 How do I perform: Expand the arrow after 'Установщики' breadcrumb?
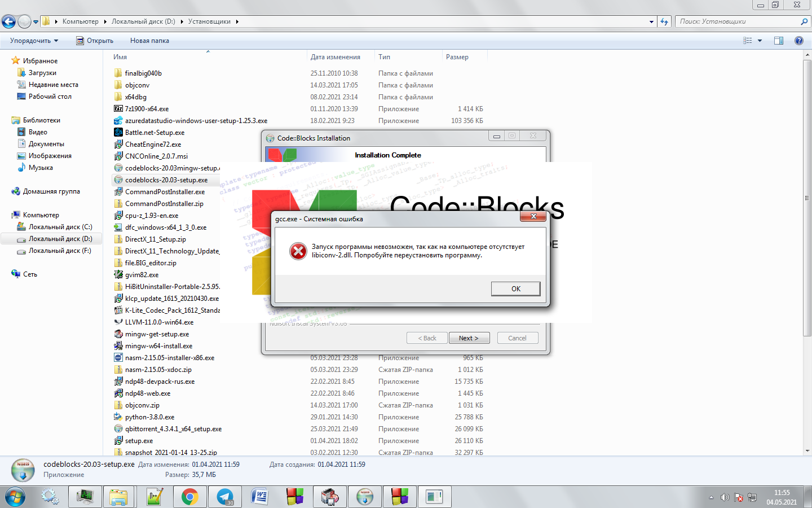click(237, 21)
